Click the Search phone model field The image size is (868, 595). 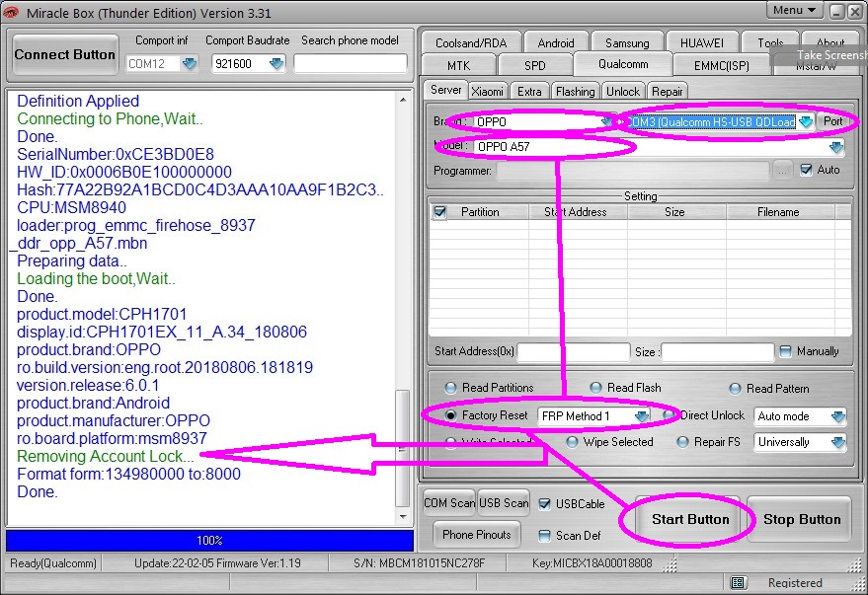pyautogui.click(x=350, y=63)
